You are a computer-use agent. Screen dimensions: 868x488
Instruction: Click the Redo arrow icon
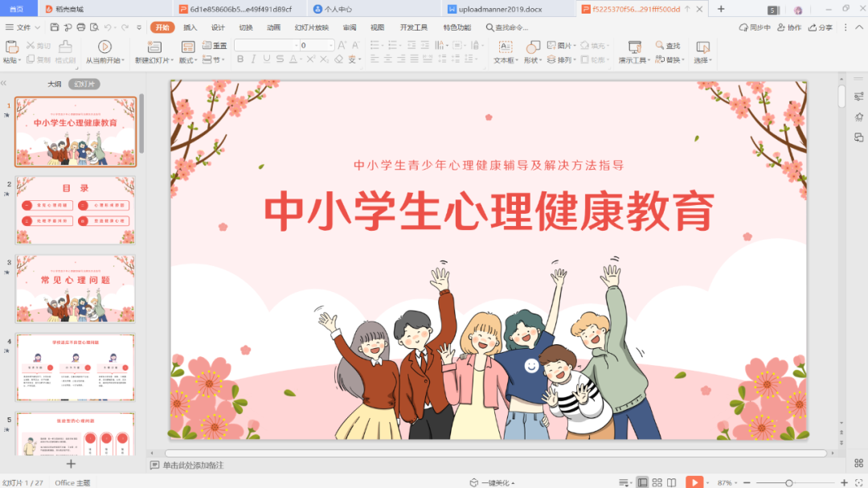[x=125, y=27]
